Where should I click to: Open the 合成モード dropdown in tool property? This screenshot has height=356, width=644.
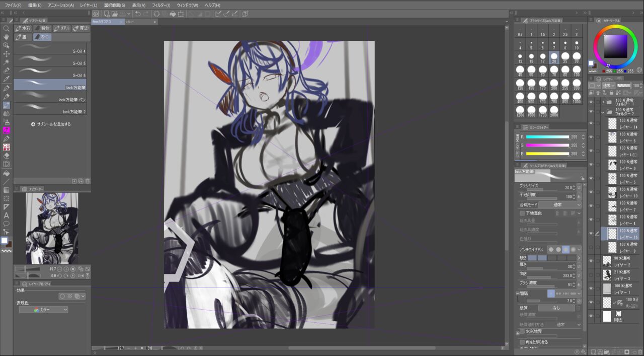coord(560,205)
